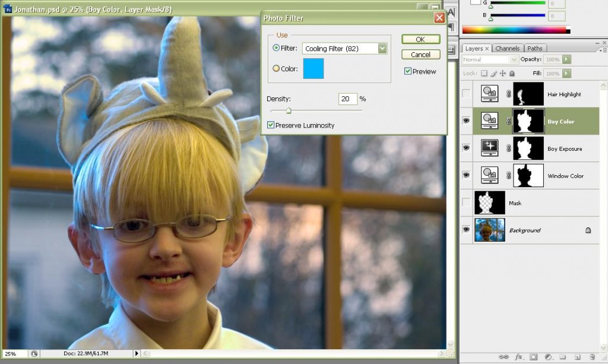Toggle Preserve Luminosity checkbox
This screenshot has width=608, height=364.
271,125
